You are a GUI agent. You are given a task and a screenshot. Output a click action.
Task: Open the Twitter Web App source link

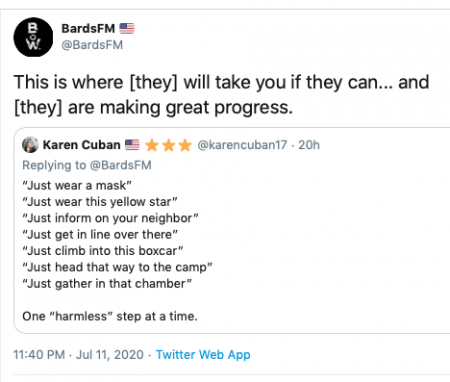(203, 355)
